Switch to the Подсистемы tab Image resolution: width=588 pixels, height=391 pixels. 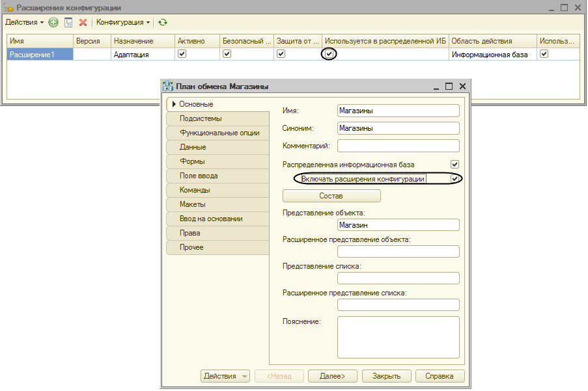[217, 118]
